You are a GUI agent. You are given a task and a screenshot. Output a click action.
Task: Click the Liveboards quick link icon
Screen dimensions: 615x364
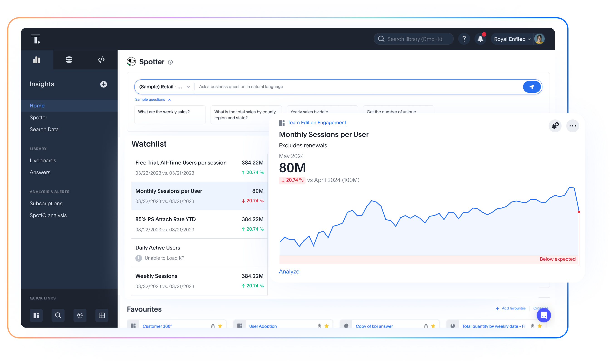pos(36,315)
